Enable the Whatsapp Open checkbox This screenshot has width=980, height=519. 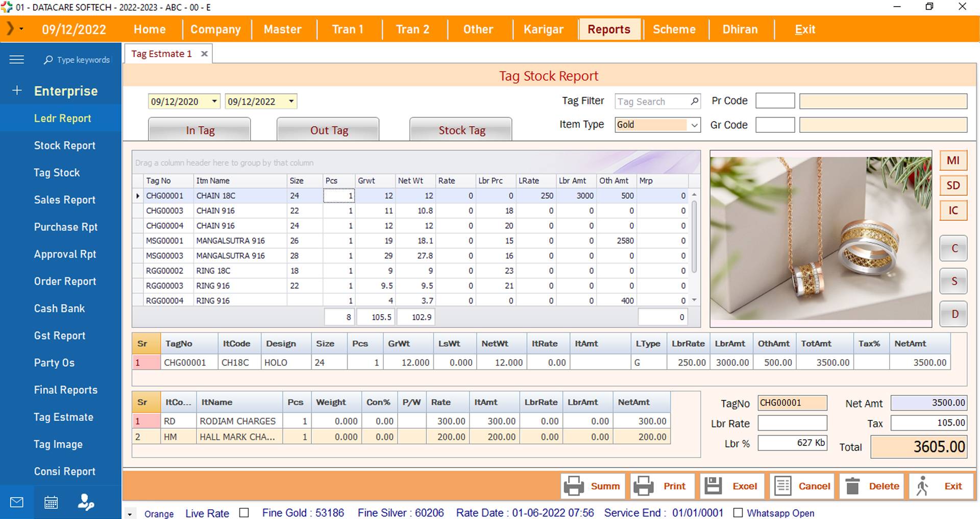click(738, 512)
